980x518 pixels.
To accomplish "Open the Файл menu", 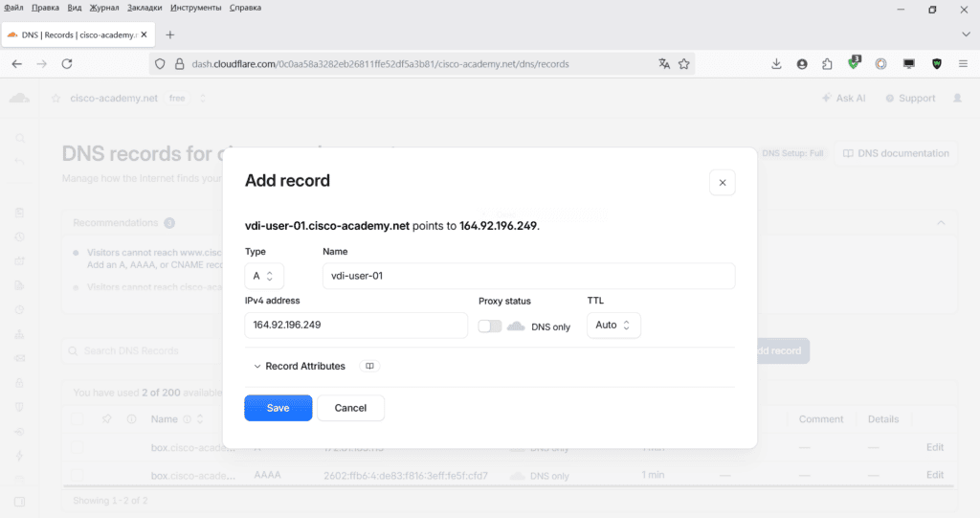I will tap(13, 8).
